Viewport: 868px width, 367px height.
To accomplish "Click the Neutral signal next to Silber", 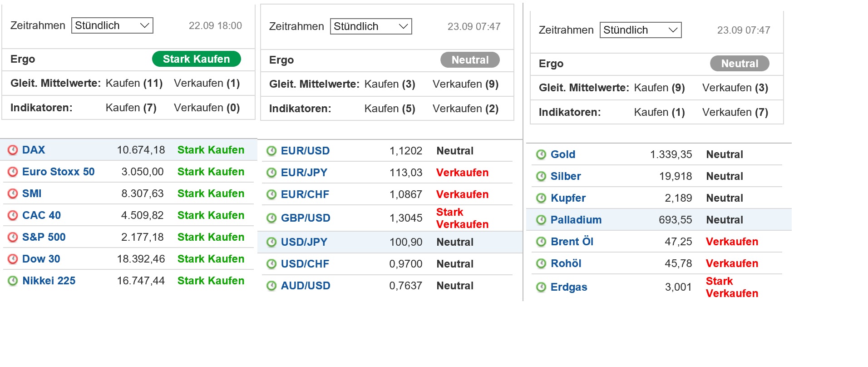I will pyautogui.click(x=725, y=176).
